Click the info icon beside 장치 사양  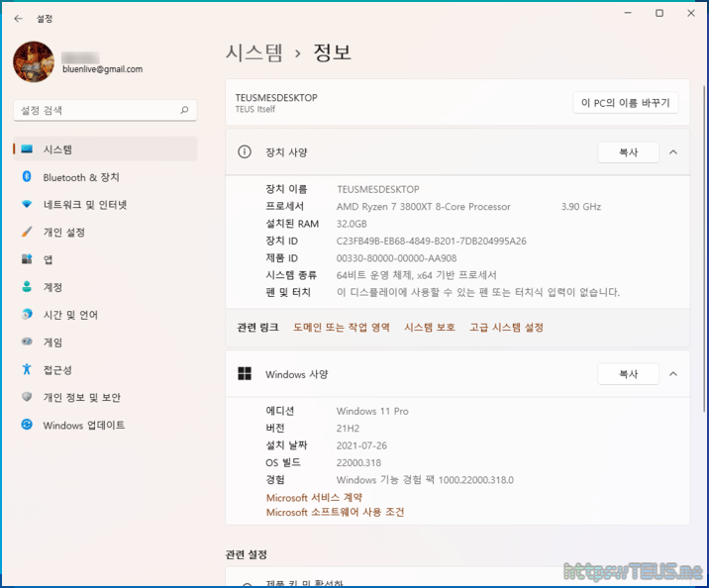(245, 151)
